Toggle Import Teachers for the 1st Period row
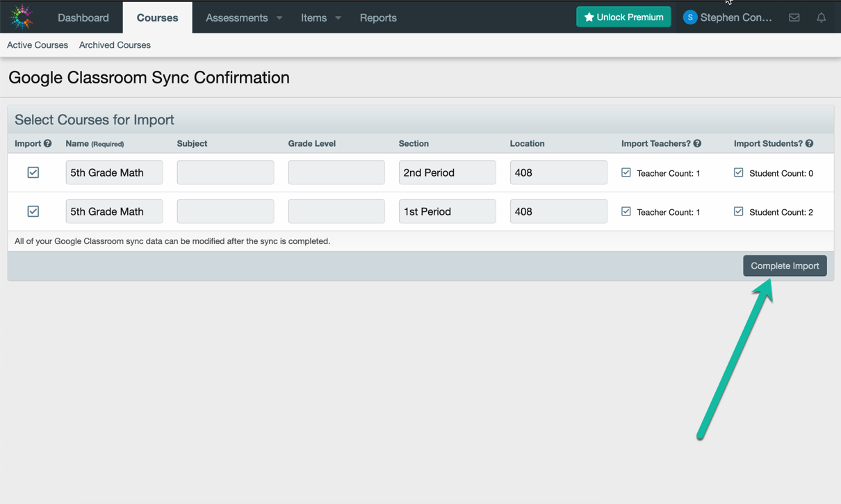This screenshot has width=841, height=504. pyautogui.click(x=626, y=211)
